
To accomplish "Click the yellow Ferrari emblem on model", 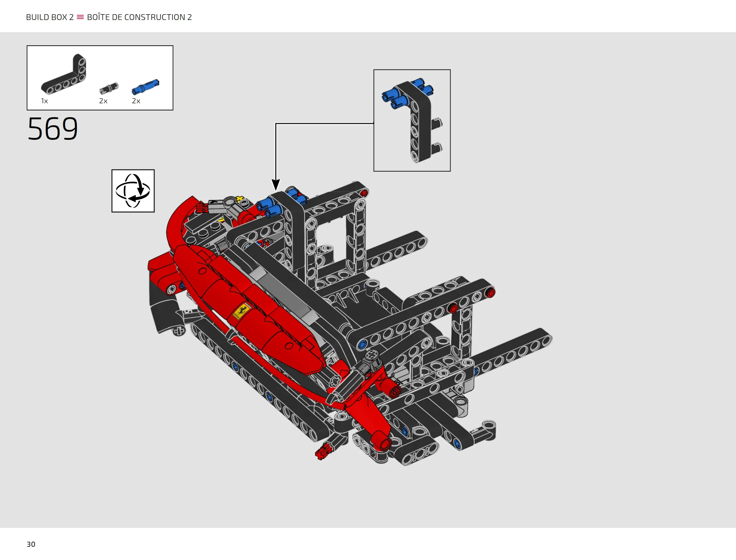I will click(241, 311).
